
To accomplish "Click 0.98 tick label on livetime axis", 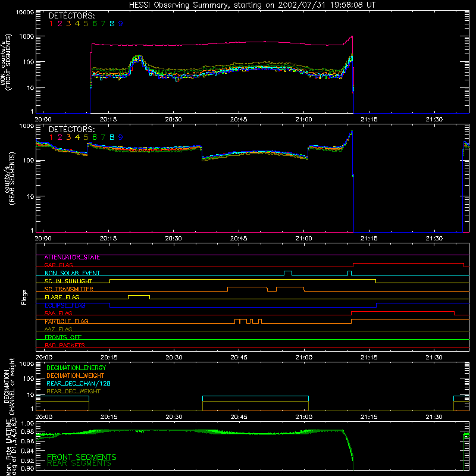I will point(28,431).
